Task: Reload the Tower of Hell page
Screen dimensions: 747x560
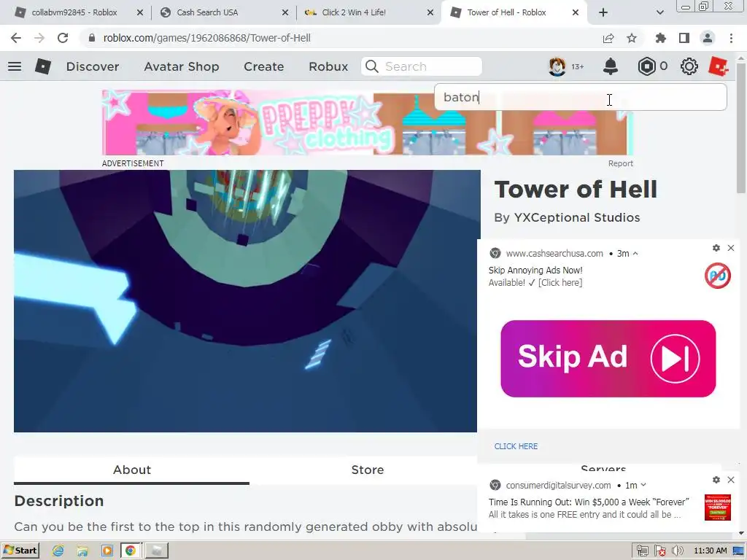Action: tap(63, 38)
